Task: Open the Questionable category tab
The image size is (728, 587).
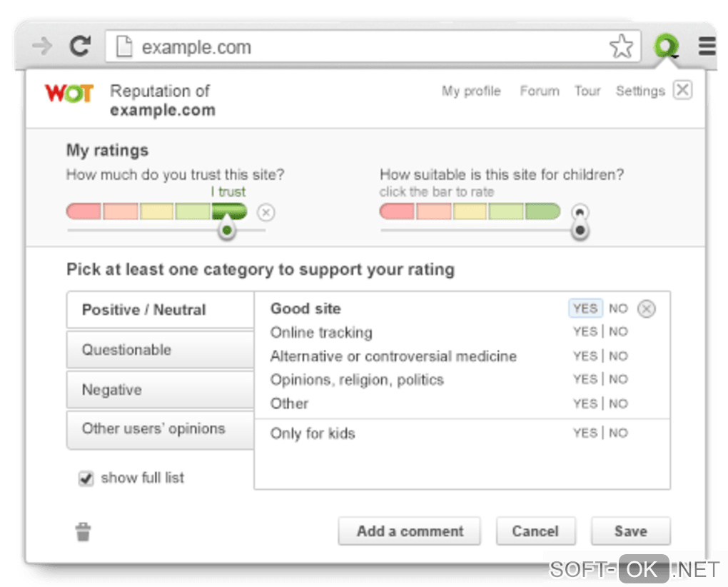Action: click(160, 350)
